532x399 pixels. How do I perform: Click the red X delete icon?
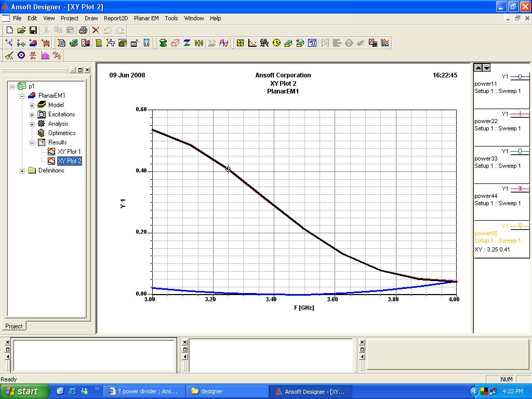click(x=96, y=31)
